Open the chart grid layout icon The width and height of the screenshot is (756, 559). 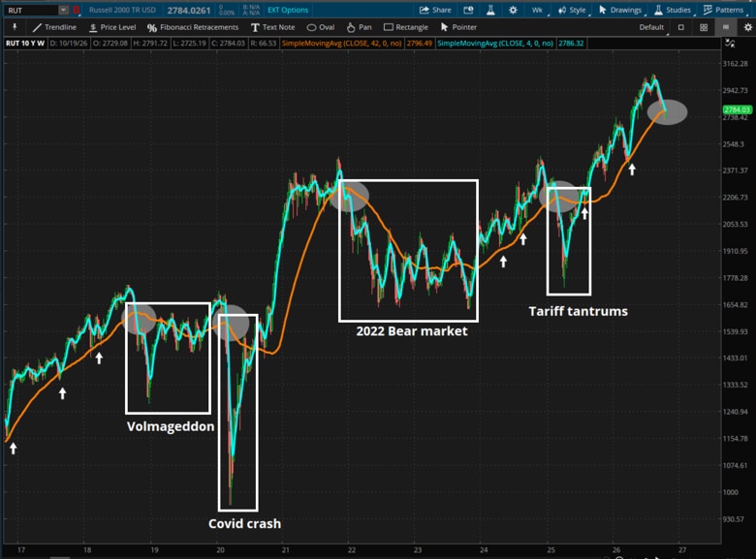coord(704,27)
